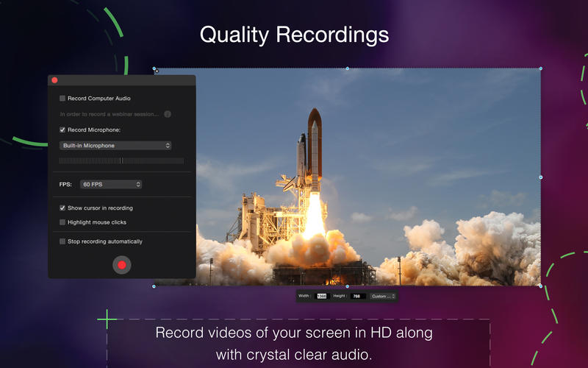This screenshot has width=588, height=368.
Task: Click the top-left selection resize handle
Action: (x=154, y=69)
